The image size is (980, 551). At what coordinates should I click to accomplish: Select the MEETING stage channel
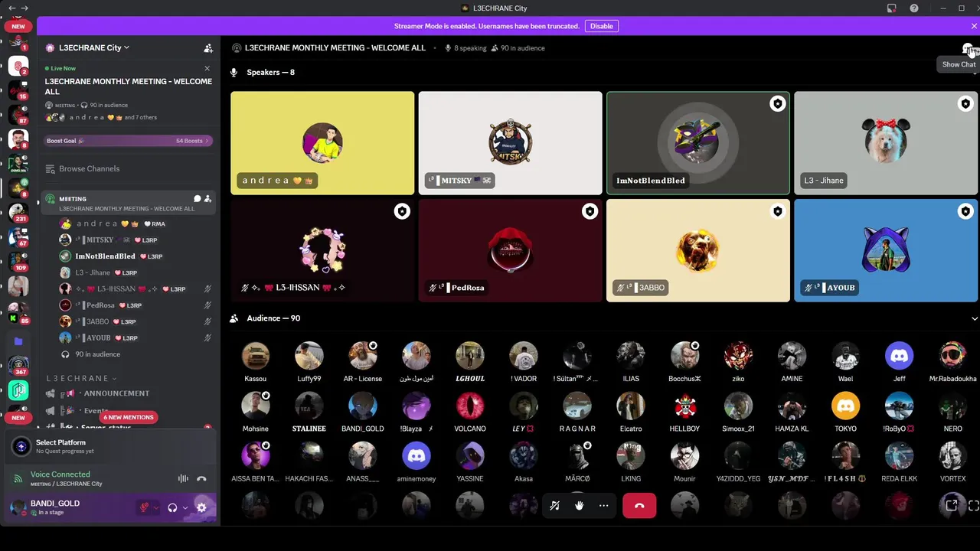127,203
